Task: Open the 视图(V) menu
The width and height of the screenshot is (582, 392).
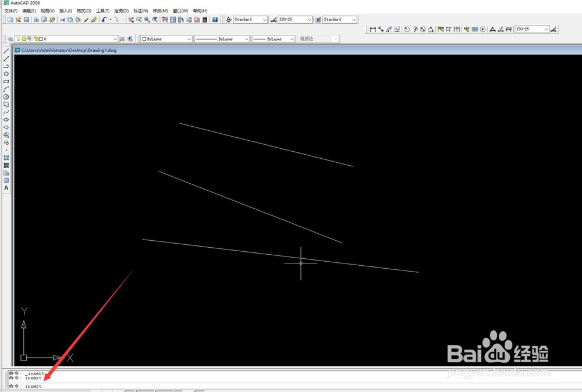Action: 48,10
